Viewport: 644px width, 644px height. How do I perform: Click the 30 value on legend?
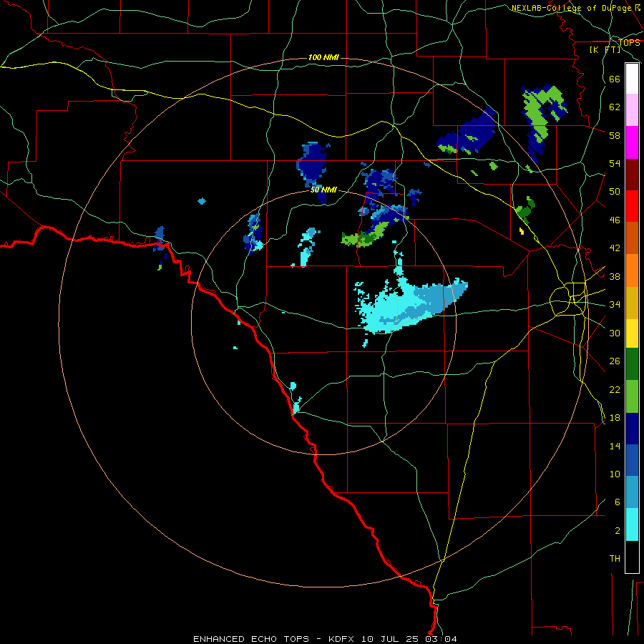click(x=615, y=333)
